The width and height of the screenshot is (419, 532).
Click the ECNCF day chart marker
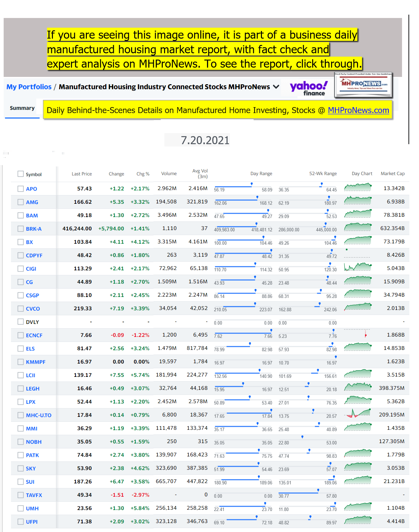coord(365,335)
